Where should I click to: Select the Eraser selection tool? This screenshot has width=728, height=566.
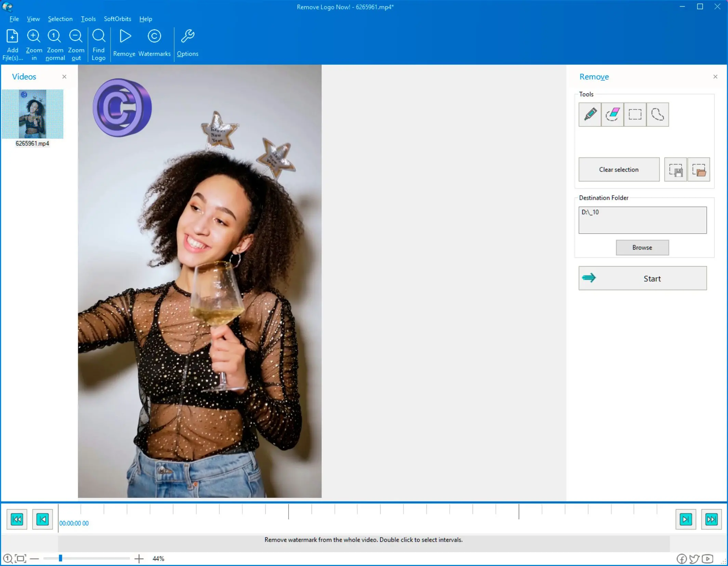point(613,114)
